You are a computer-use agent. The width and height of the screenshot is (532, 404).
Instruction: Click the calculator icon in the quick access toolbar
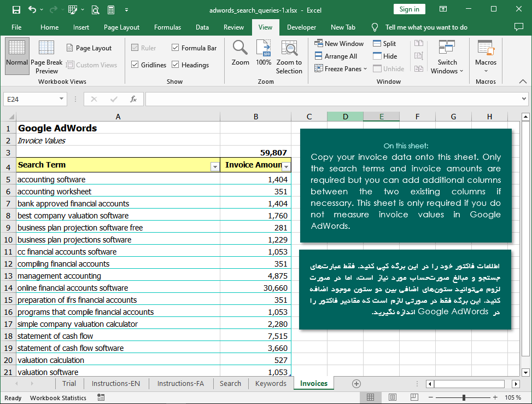111,10
